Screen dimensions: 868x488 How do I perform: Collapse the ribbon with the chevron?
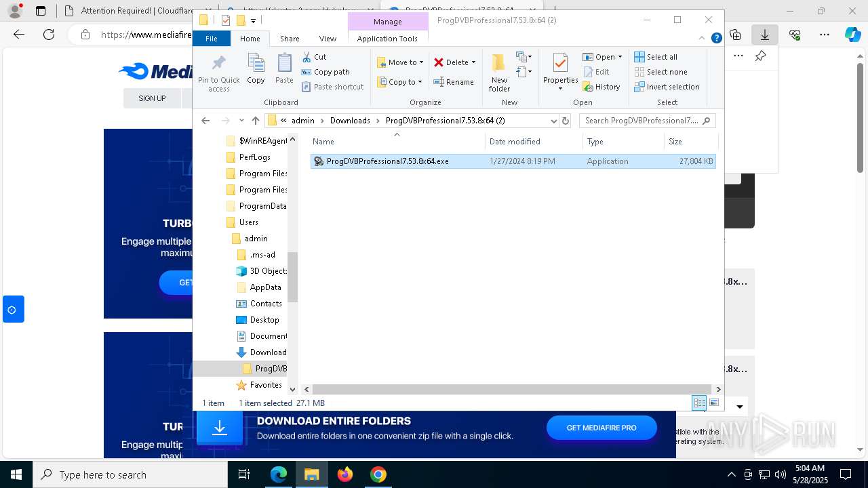click(x=703, y=39)
